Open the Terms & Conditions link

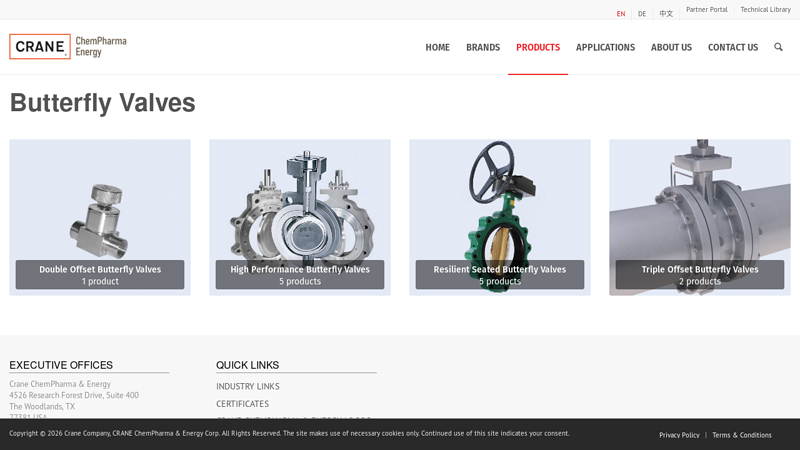pyautogui.click(x=742, y=435)
